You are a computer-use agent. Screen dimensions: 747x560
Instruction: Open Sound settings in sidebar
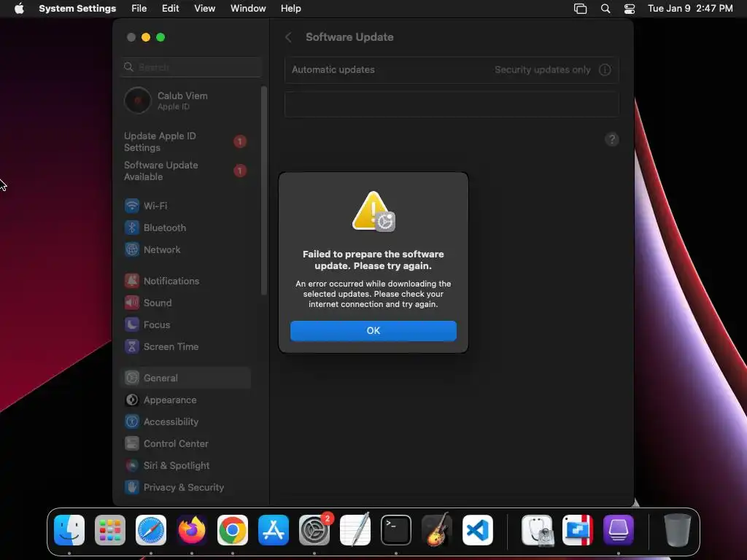point(186,303)
